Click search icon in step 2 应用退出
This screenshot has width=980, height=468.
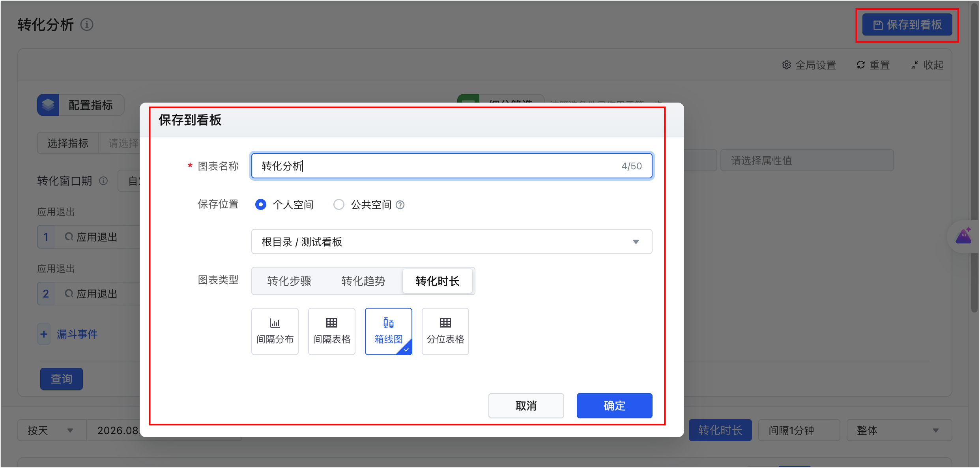pos(69,294)
